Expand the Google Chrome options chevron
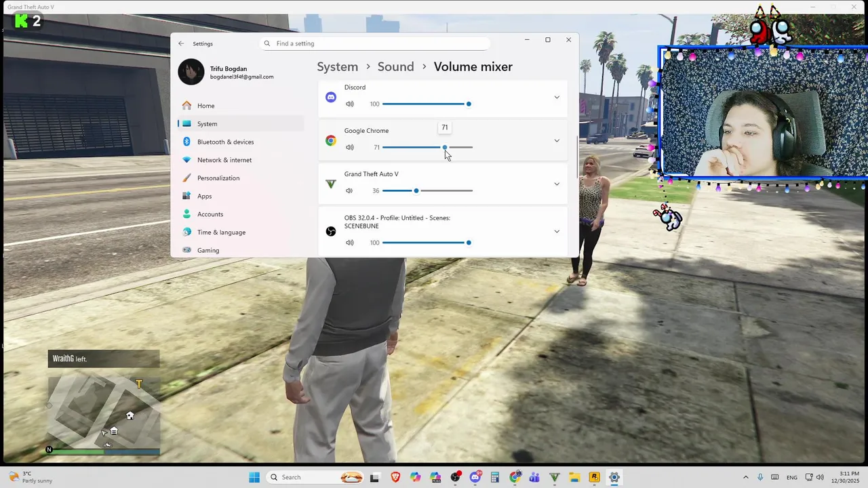The image size is (868, 488). tap(557, 141)
